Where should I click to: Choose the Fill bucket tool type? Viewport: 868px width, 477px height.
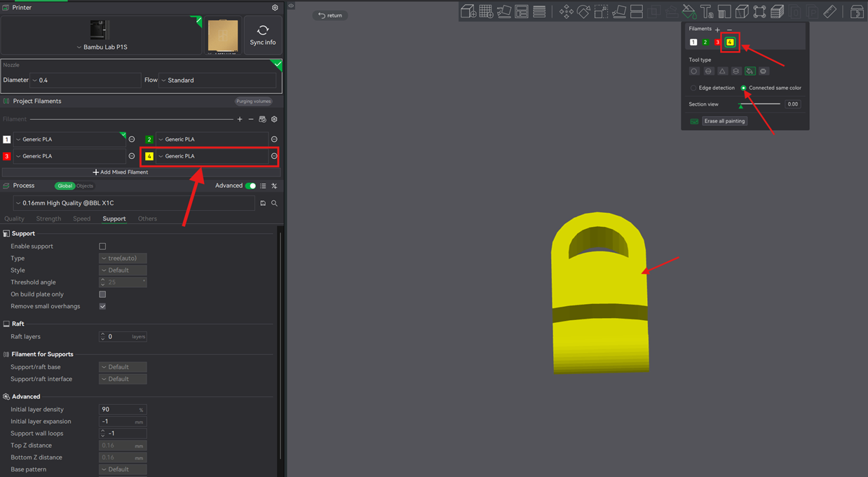pyautogui.click(x=750, y=71)
